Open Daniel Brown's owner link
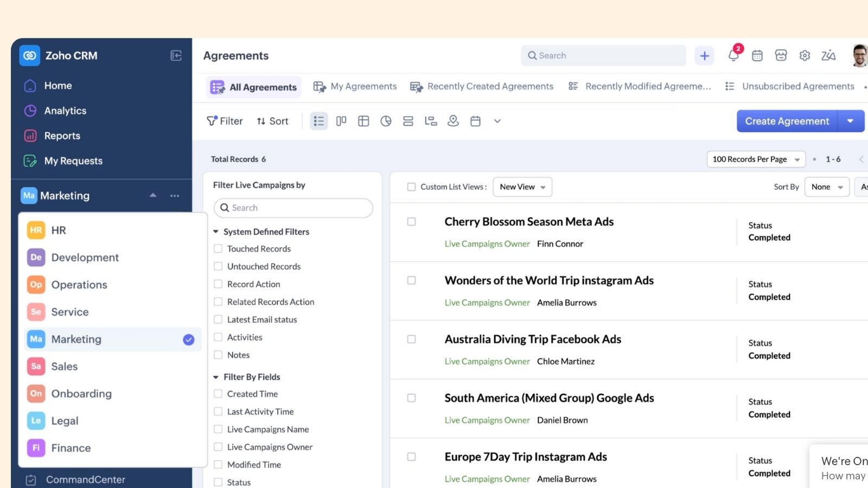Image resolution: width=868 pixels, height=488 pixels. 562,420
